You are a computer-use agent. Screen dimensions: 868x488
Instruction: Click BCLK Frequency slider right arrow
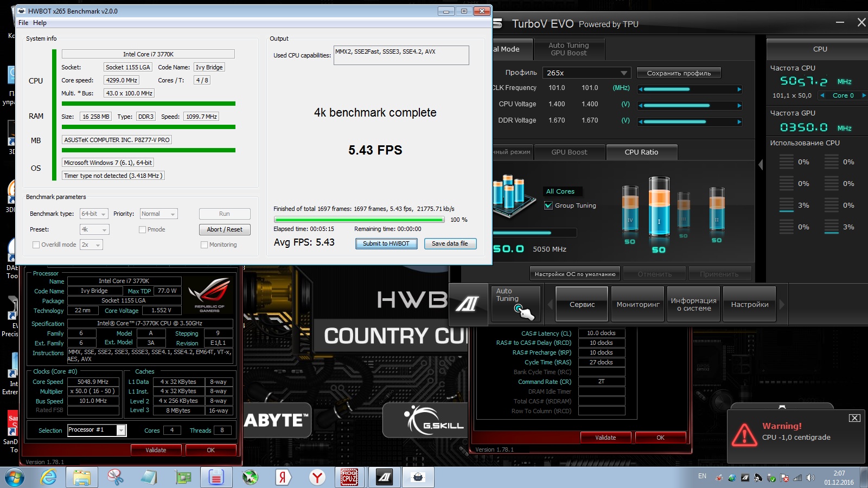[739, 89]
